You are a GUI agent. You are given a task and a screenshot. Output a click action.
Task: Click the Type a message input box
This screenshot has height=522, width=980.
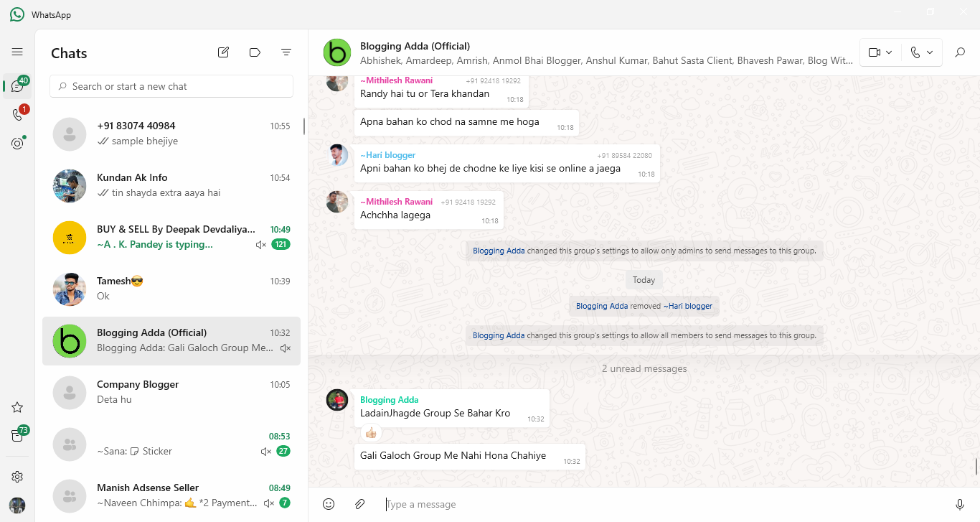click(664, 504)
